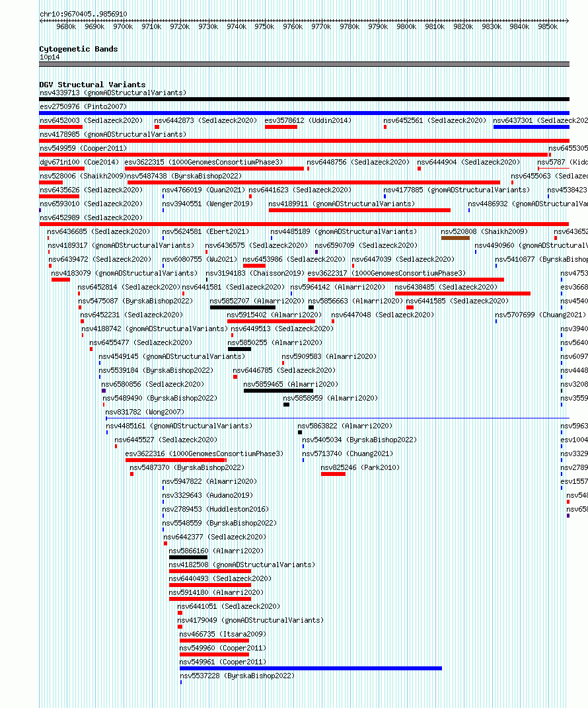Open esv3622315 1000GenomesConsortiumPhase3 label
Viewport: 588px width, 708px height.
tap(204, 162)
